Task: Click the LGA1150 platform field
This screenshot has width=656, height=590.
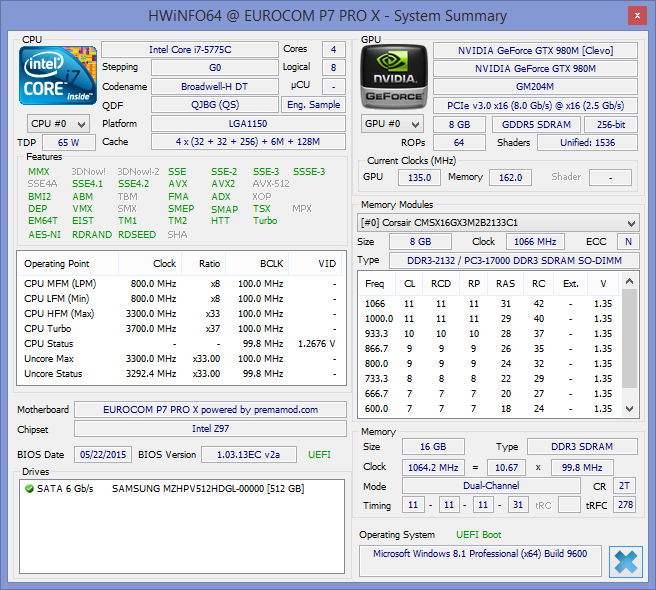Action: coord(248,123)
